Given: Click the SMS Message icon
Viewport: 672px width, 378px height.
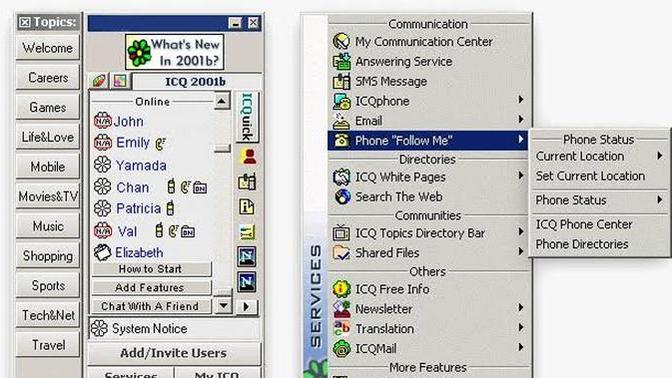Looking at the screenshot, I should pyautogui.click(x=342, y=81).
